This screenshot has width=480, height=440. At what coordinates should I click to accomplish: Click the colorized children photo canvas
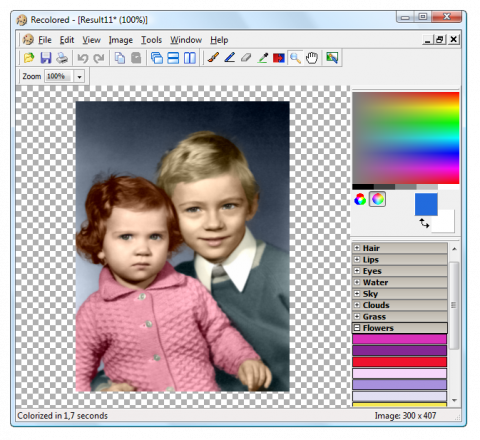(x=183, y=246)
